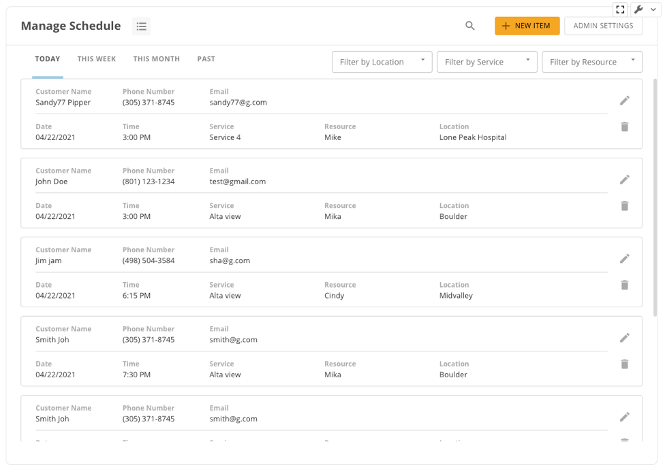Viewport: 666px width, 466px height.
Task: Switch to the Today tab
Action: click(48, 59)
